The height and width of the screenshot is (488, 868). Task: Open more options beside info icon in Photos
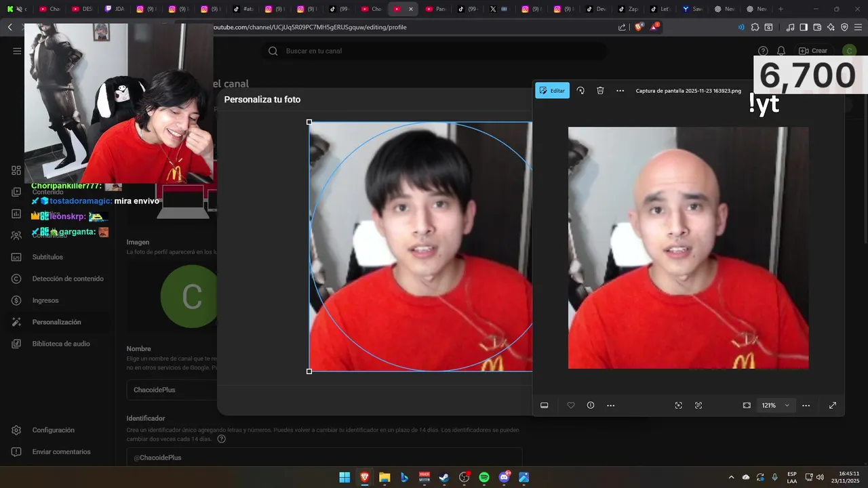(610, 405)
